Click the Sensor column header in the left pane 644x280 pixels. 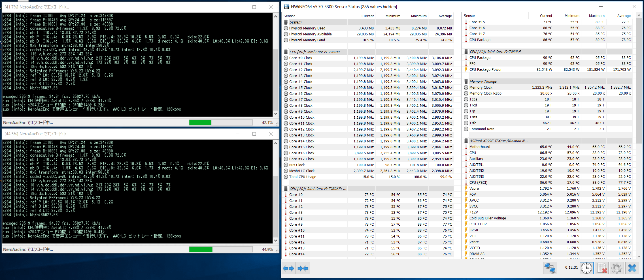pos(315,16)
